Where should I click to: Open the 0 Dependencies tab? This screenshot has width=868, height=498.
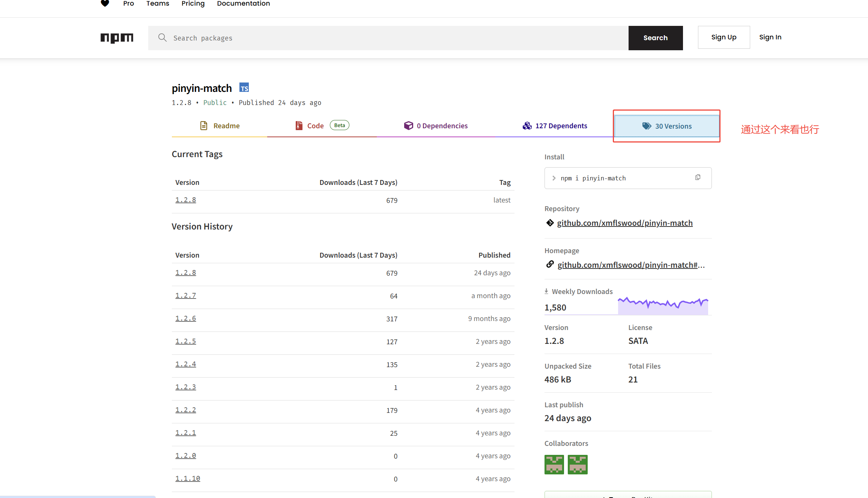(x=435, y=126)
